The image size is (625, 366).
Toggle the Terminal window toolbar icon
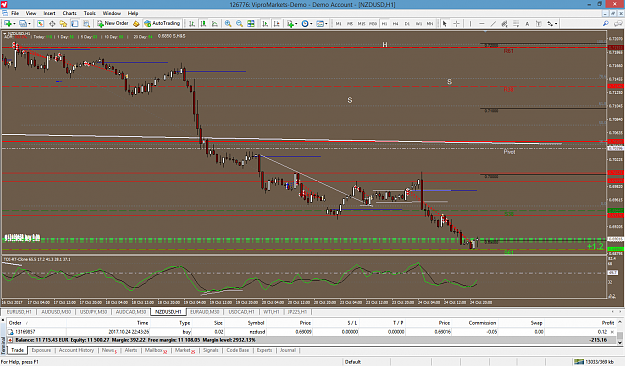[x=75, y=24]
